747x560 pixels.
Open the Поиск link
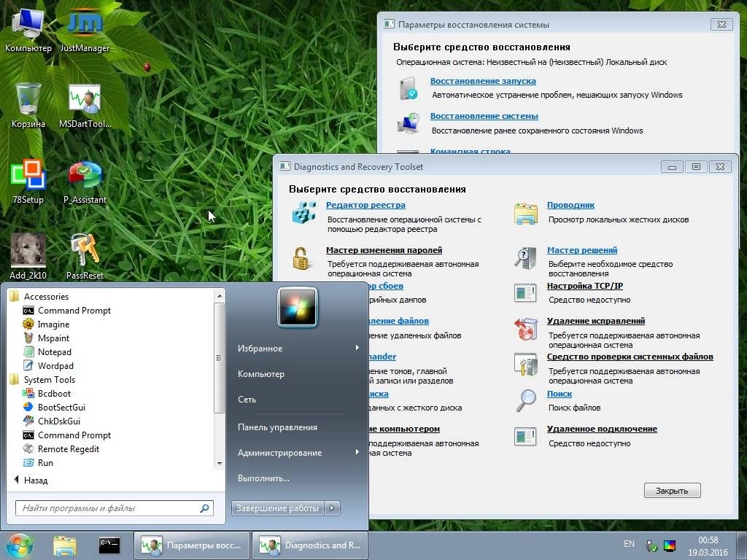tap(560, 394)
